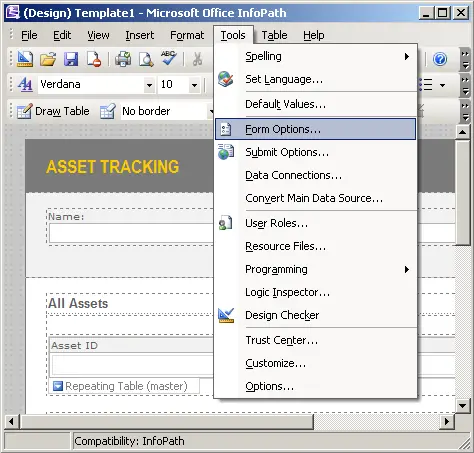Save the template using the floppy disk icon

coord(71,59)
